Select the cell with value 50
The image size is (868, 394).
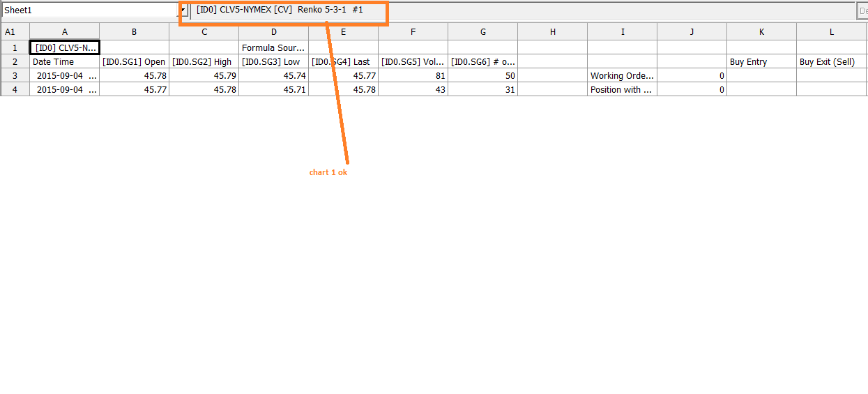tap(483, 75)
